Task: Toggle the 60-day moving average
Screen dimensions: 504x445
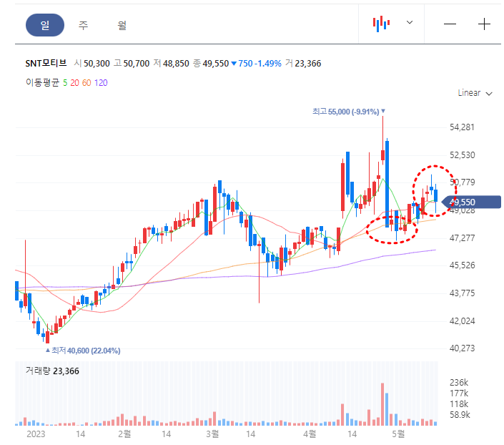Action: [87, 83]
